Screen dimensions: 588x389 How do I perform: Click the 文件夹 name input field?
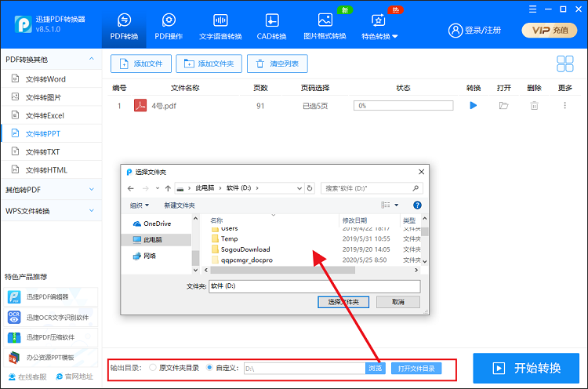[314, 286]
